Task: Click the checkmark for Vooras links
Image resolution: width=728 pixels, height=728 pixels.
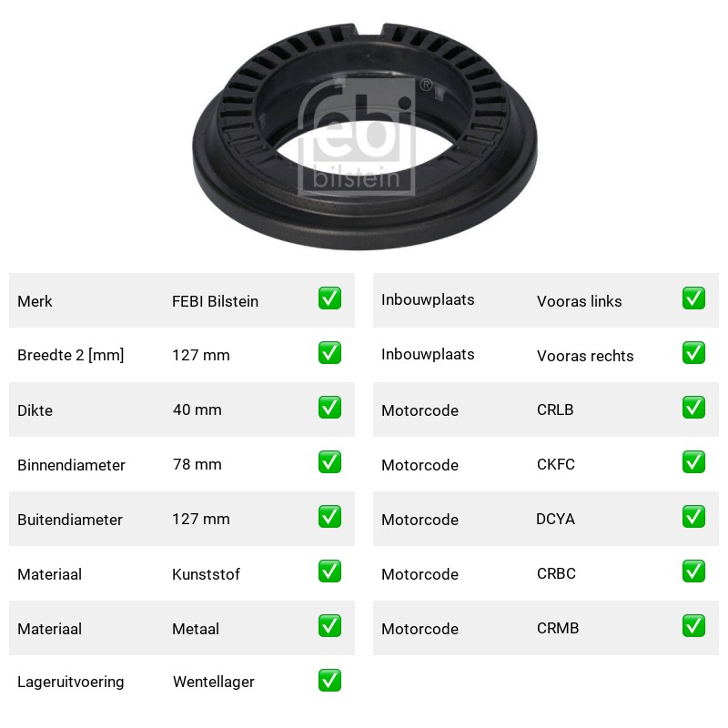Action: point(693,298)
